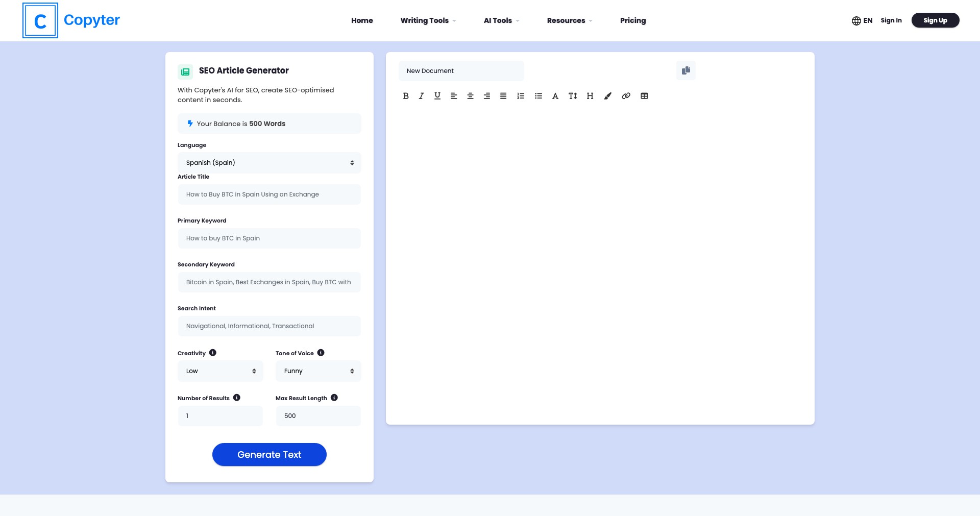The height and width of the screenshot is (516, 980).
Task: Insert unordered bullet list
Action: coord(538,96)
